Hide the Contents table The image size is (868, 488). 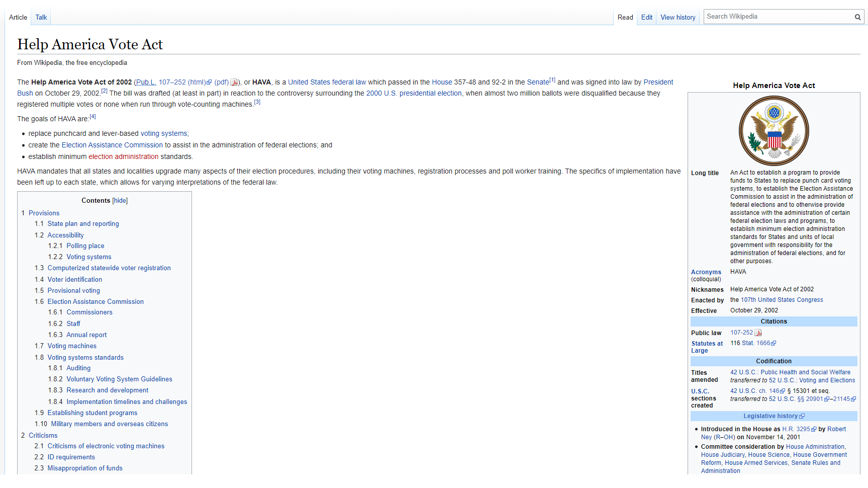click(120, 201)
